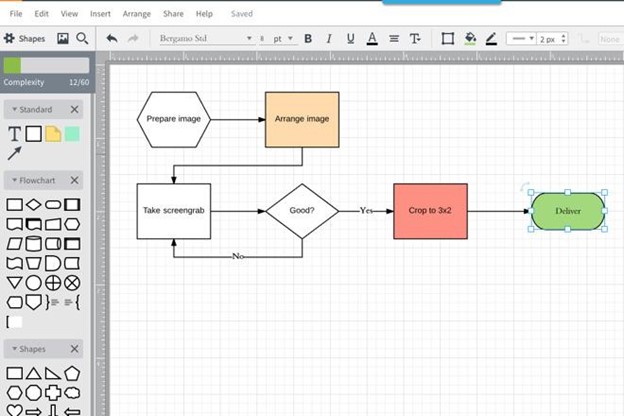Select the flowchart decision diamond shape
The height and width of the screenshot is (416, 624).
(33, 205)
